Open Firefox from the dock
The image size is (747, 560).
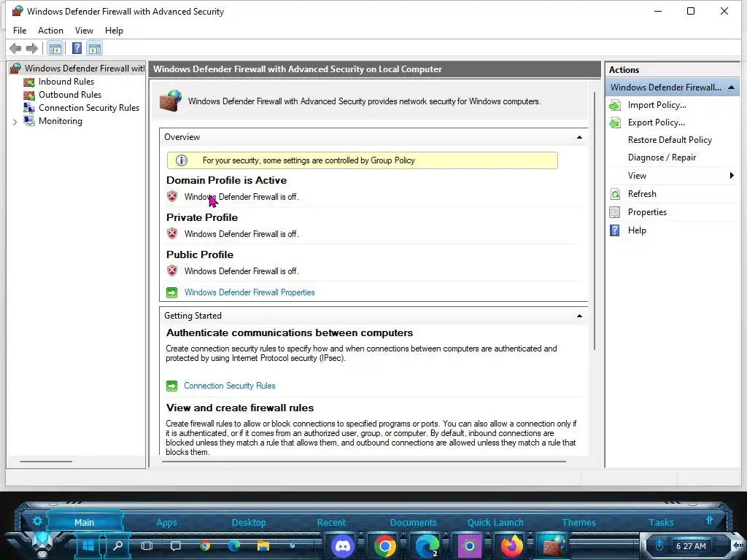pos(511,545)
